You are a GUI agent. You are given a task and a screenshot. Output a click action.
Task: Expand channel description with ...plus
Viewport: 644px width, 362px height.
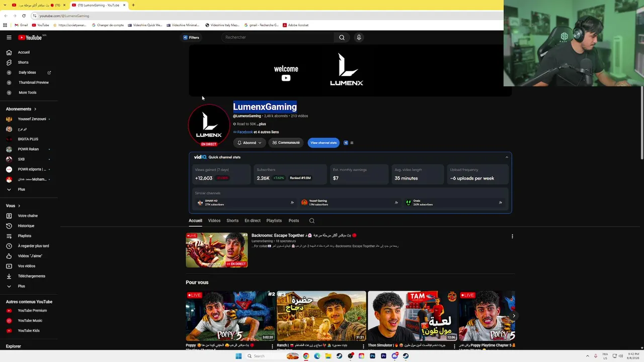click(x=261, y=124)
